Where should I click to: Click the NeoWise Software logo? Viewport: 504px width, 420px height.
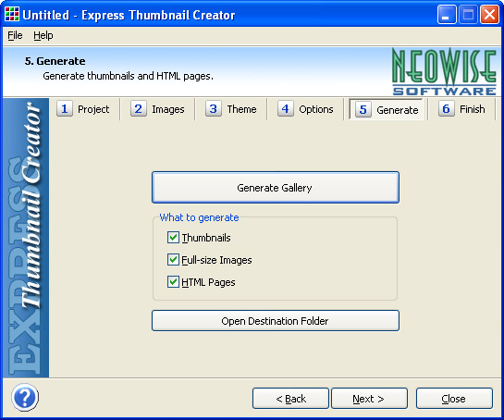pos(444,72)
